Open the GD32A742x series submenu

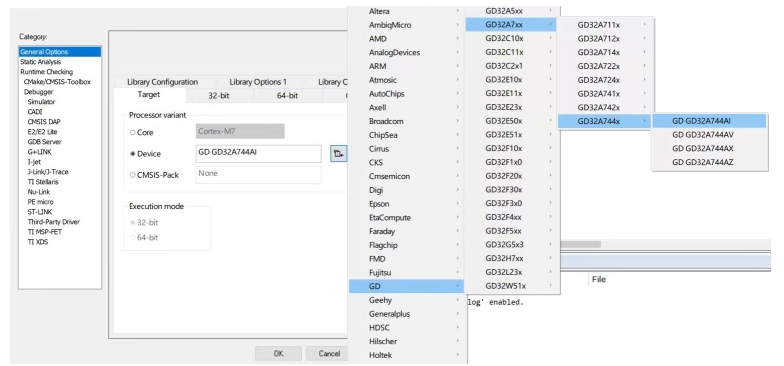coord(604,107)
